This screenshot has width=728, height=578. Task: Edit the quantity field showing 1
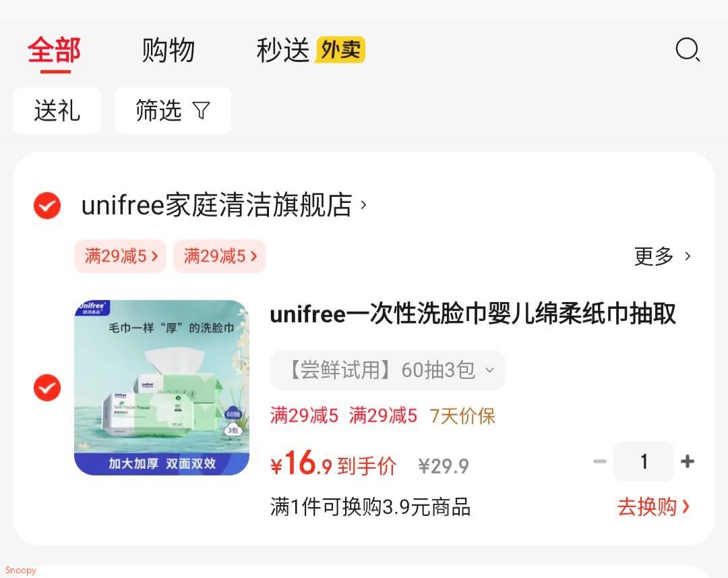point(644,461)
